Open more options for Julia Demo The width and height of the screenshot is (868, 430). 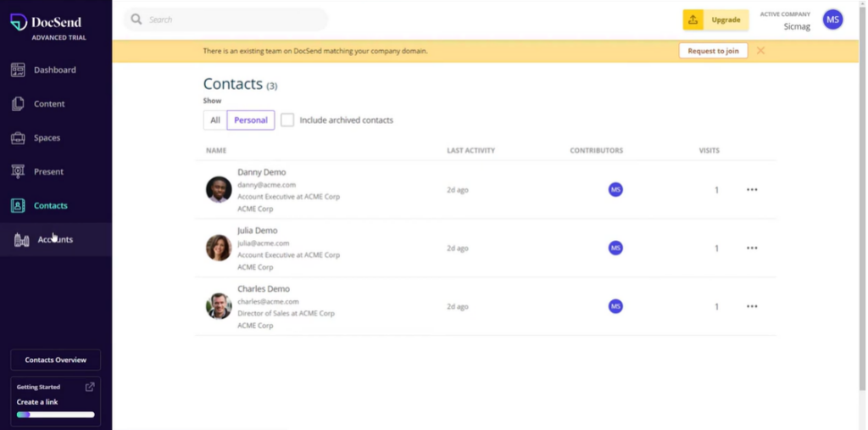(x=752, y=248)
